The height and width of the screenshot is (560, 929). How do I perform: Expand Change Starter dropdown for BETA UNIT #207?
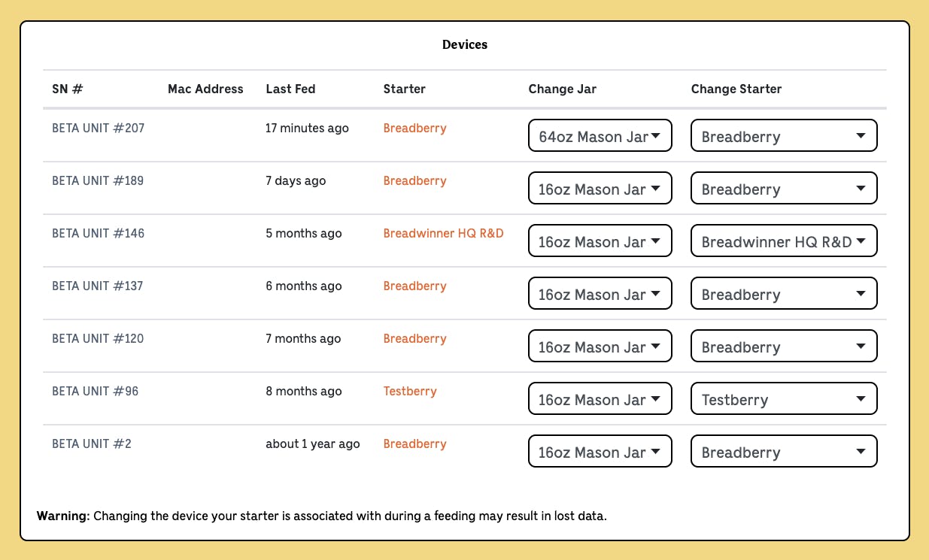click(784, 136)
